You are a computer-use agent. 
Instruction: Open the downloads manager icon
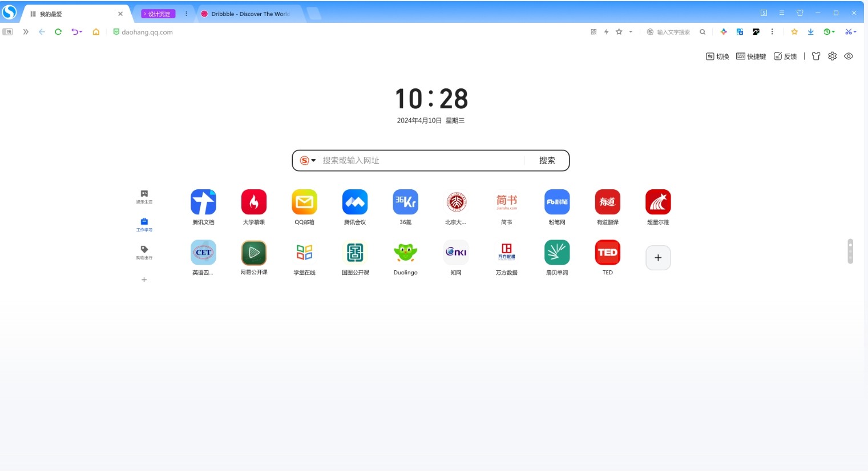click(x=810, y=32)
